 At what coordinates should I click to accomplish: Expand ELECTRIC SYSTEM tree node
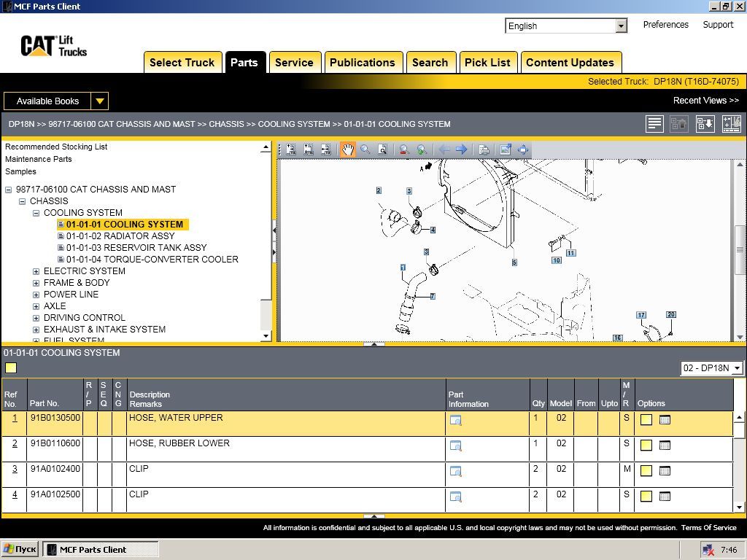click(x=36, y=271)
